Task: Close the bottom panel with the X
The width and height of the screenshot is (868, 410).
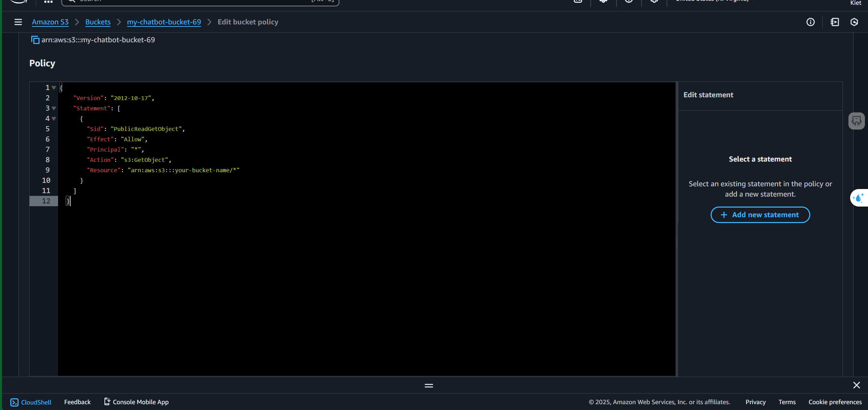Action: click(x=856, y=385)
